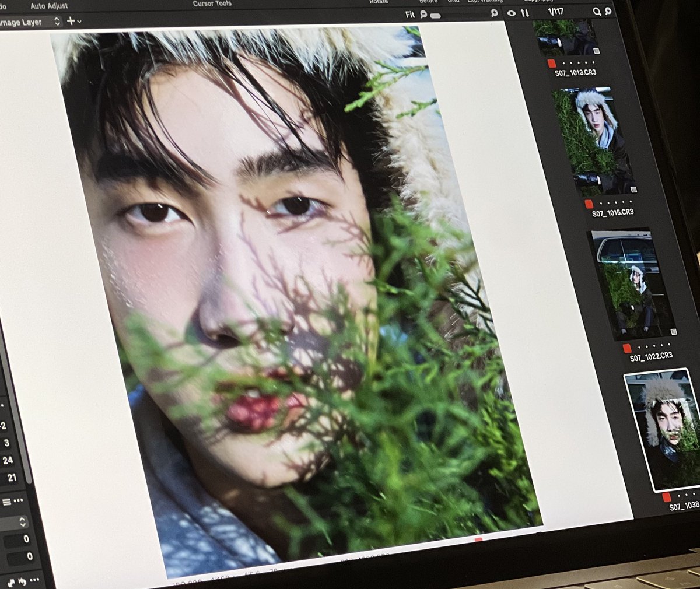Click red color tag of S07_1015.CR3
Viewport: 700px width, 589px height.
pos(589,204)
